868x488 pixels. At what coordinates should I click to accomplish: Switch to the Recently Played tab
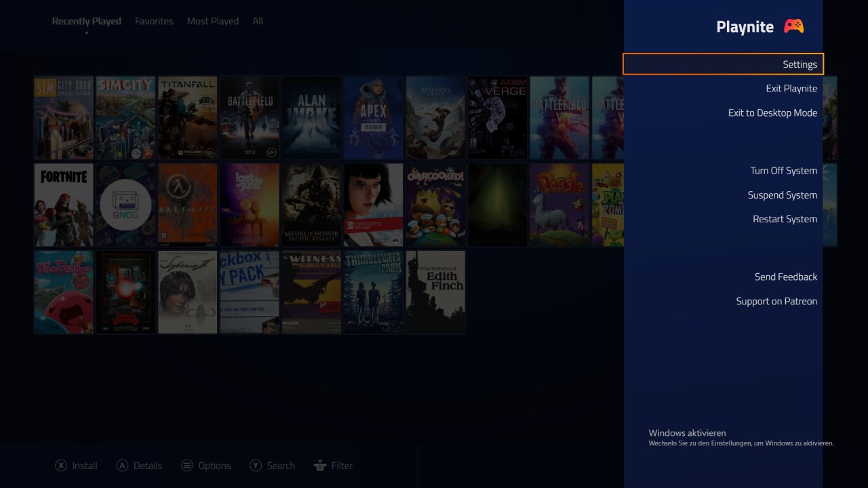(87, 21)
